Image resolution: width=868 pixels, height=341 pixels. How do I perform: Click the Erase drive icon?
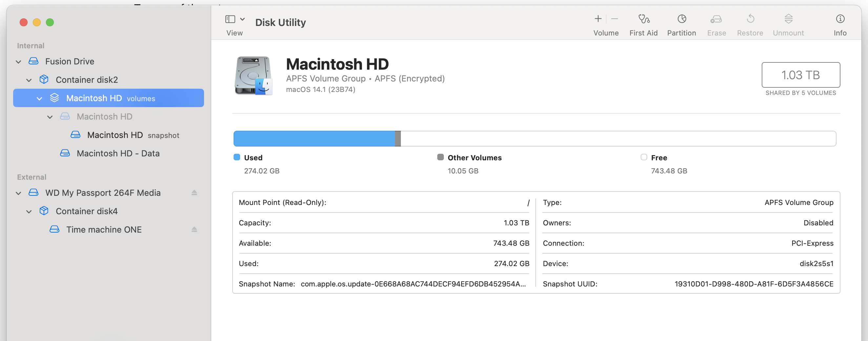click(716, 19)
